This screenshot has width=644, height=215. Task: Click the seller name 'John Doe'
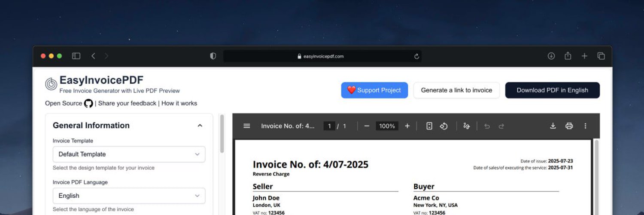tap(266, 198)
